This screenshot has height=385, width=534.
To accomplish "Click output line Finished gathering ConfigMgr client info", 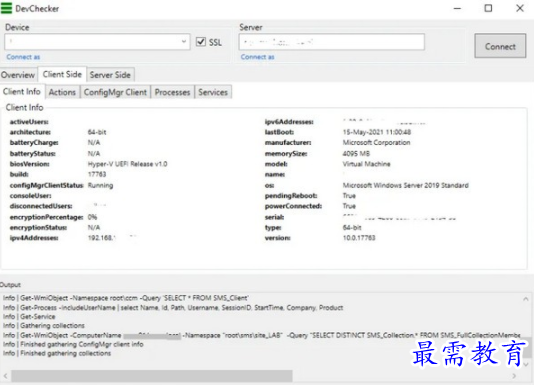I will pos(73,344).
